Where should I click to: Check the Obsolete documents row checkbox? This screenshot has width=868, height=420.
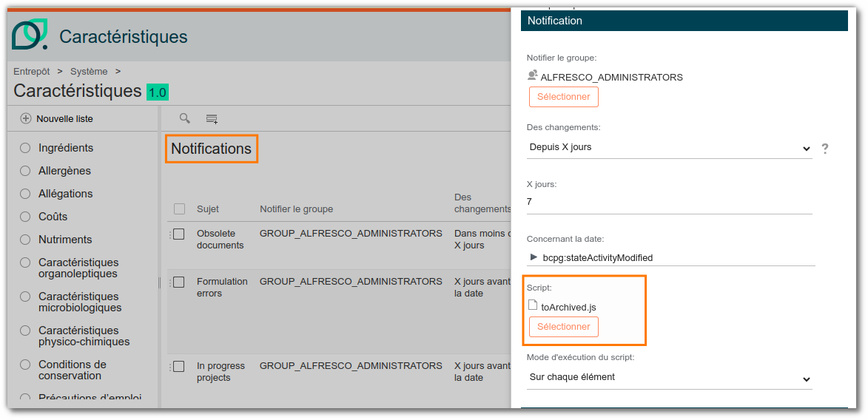(x=179, y=234)
